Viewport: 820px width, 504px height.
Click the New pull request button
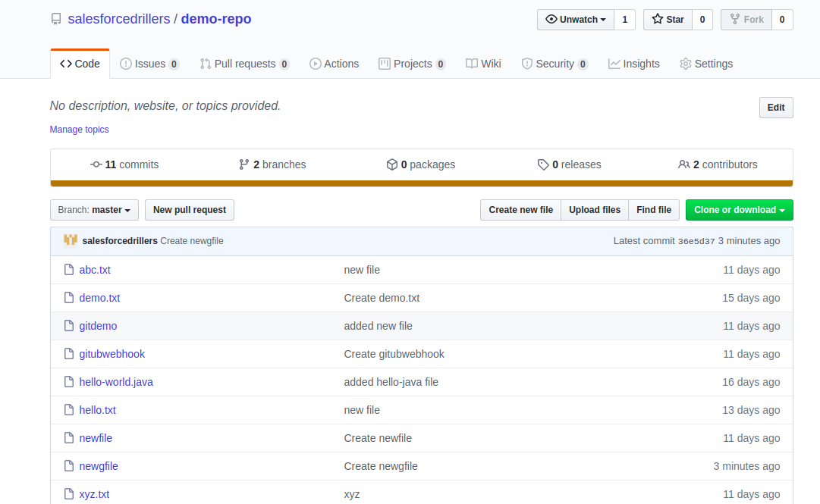[x=190, y=210]
